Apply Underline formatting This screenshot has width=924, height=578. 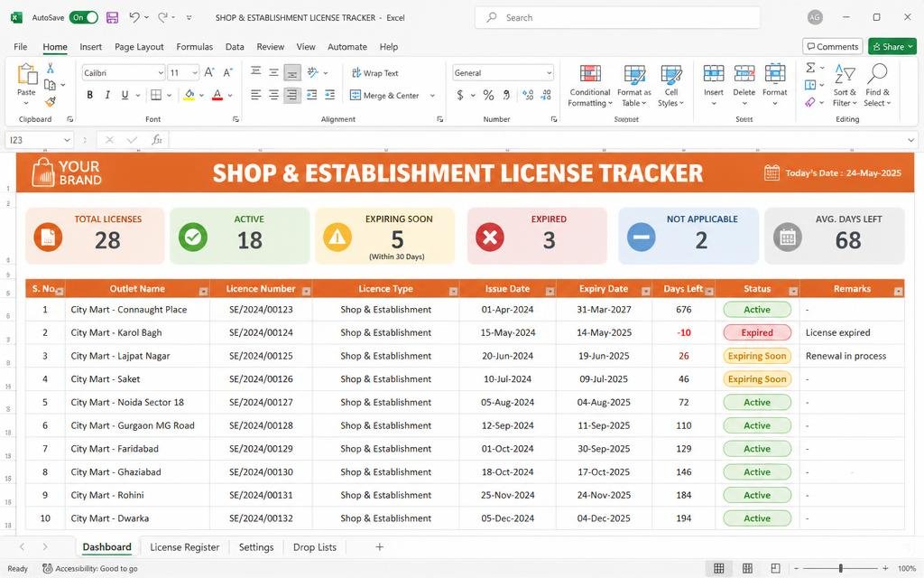125,95
